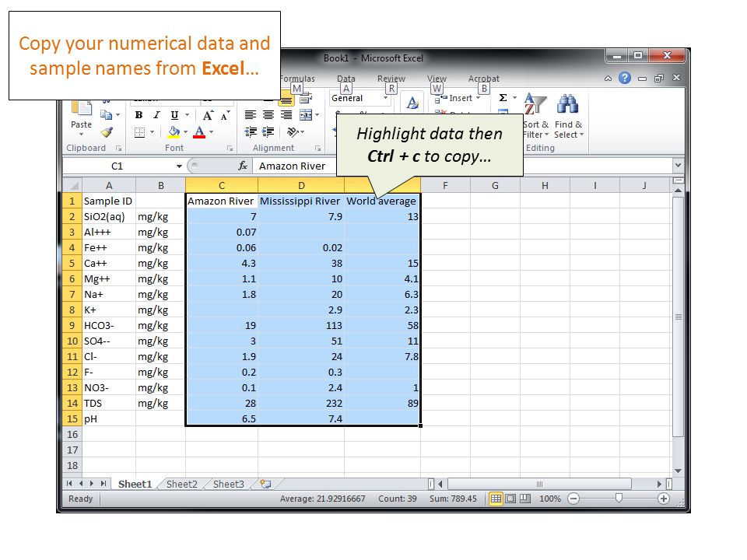Open Clipboard dialog launcher
The width and height of the screenshot is (747, 560).
coord(118,149)
